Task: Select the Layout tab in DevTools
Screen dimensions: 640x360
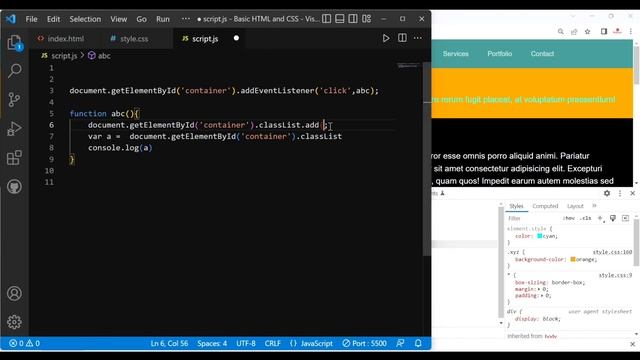Action: click(575, 206)
